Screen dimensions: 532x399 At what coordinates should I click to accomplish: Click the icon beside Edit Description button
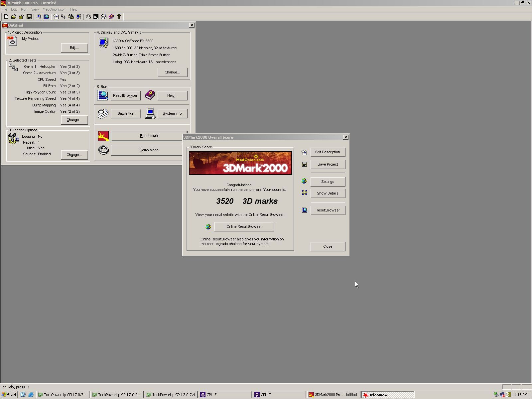(304, 153)
